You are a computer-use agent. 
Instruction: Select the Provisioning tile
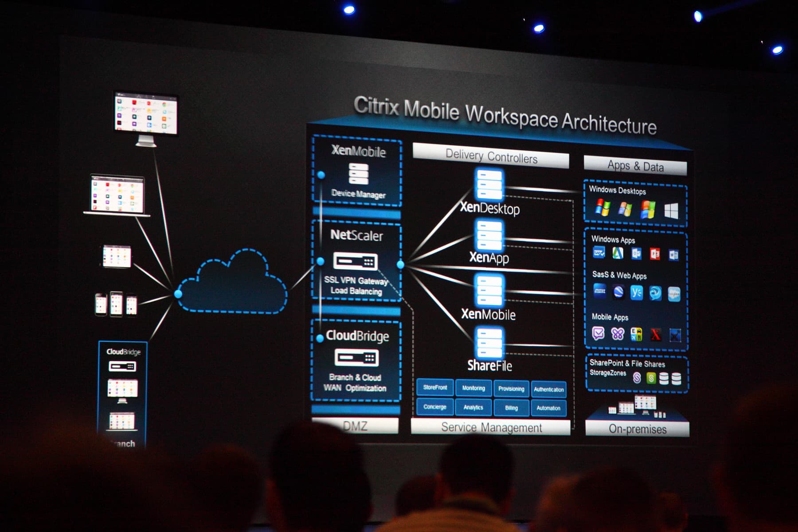point(511,389)
